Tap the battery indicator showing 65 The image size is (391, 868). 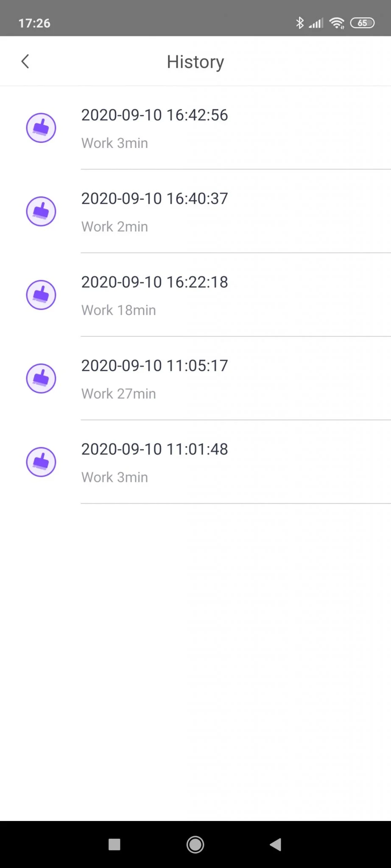coord(362,23)
